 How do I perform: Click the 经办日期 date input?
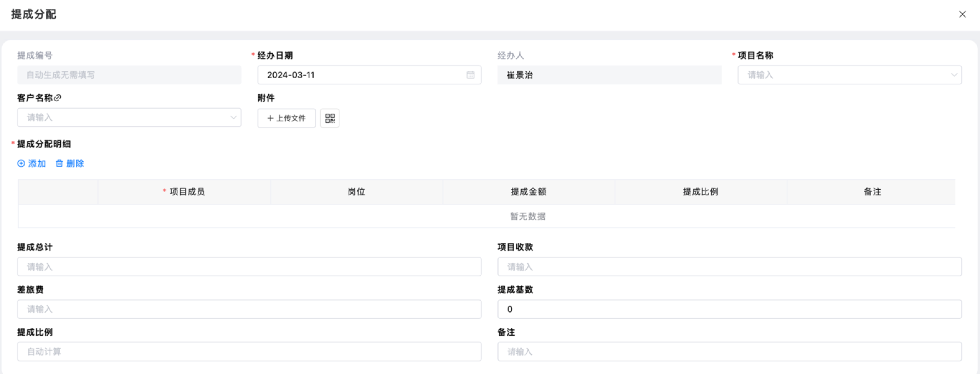pyautogui.click(x=361, y=75)
